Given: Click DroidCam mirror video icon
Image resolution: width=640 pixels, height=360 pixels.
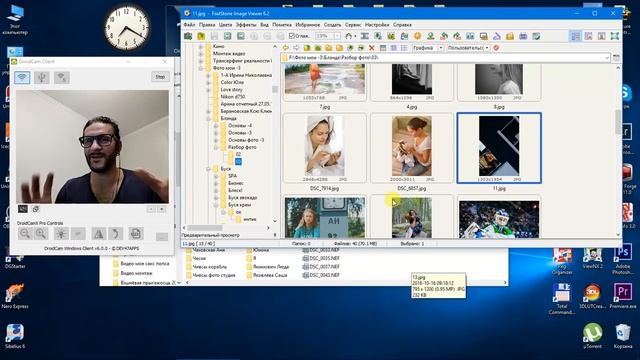Looking at the screenshot, I should 98,234.
